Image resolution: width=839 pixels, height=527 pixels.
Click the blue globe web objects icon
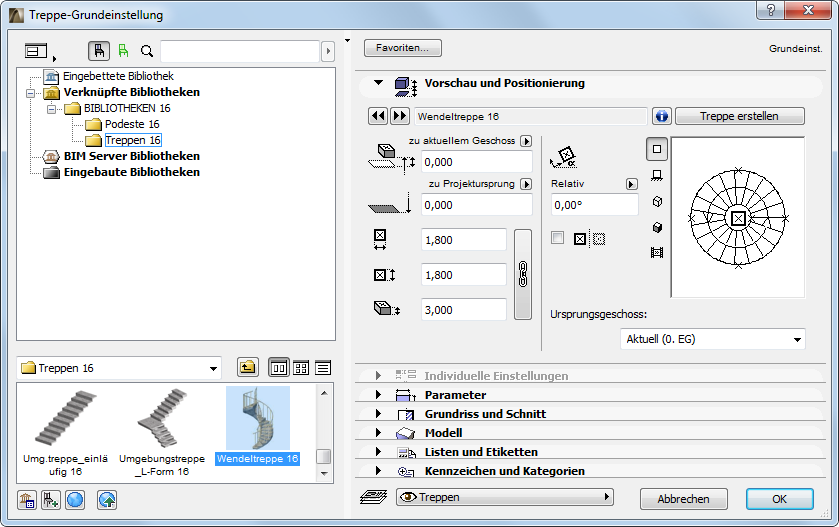(x=75, y=500)
